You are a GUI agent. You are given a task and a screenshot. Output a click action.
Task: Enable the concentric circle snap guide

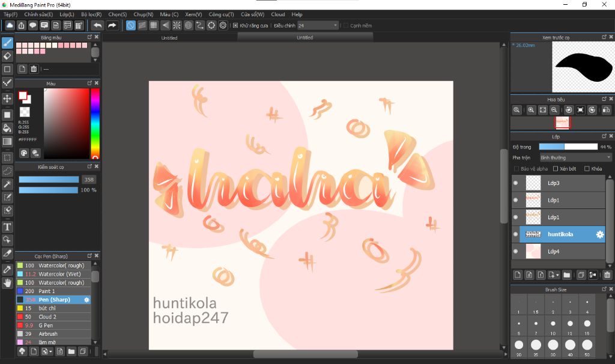188,25
